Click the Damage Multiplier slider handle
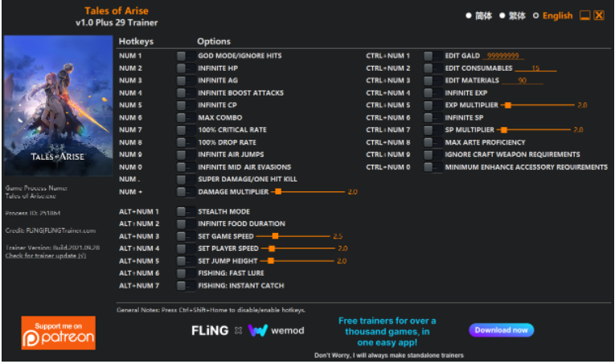Viewport: 615px width, 364px height. (278, 191)
